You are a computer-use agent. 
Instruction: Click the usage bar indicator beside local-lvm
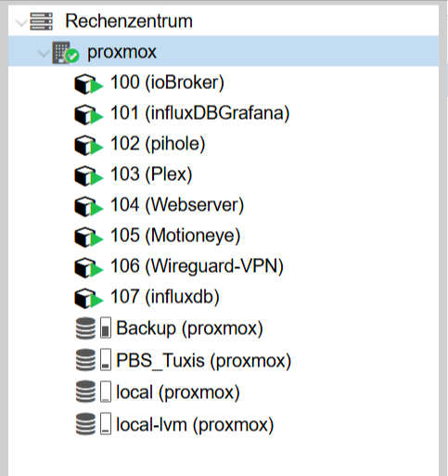coord(106,424)
